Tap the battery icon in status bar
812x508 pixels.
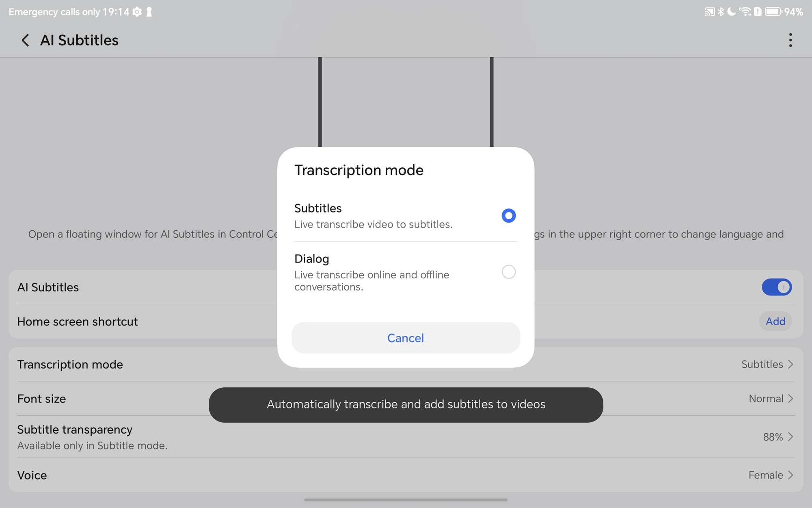pyautogui.click(x=773, y=12)
